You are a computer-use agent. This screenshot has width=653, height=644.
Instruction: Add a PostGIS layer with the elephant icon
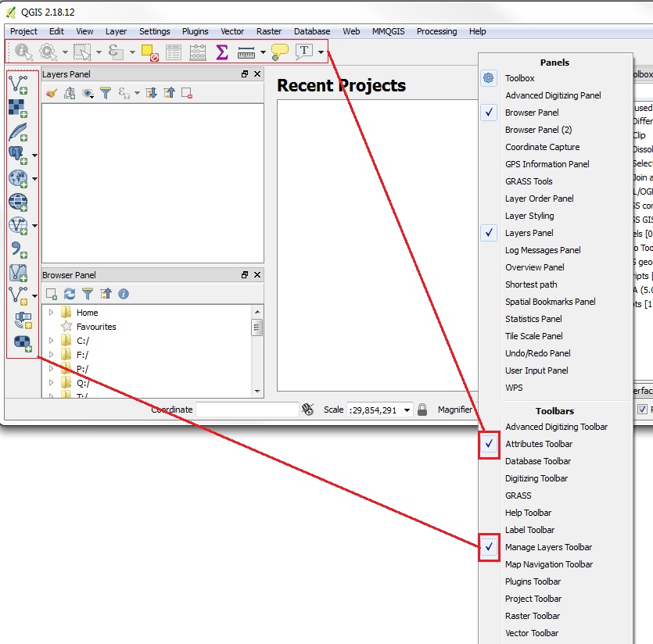[18, 156]
